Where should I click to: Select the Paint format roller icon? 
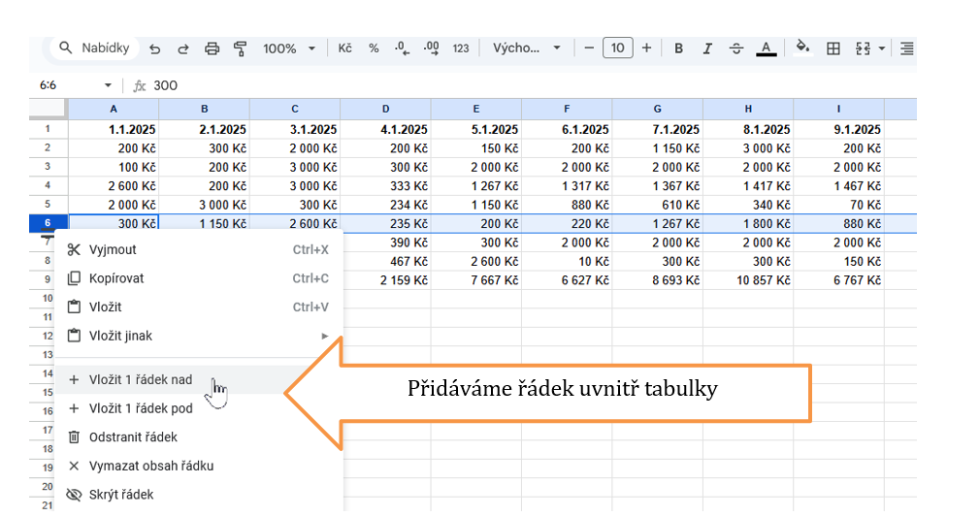coord(240,48)
